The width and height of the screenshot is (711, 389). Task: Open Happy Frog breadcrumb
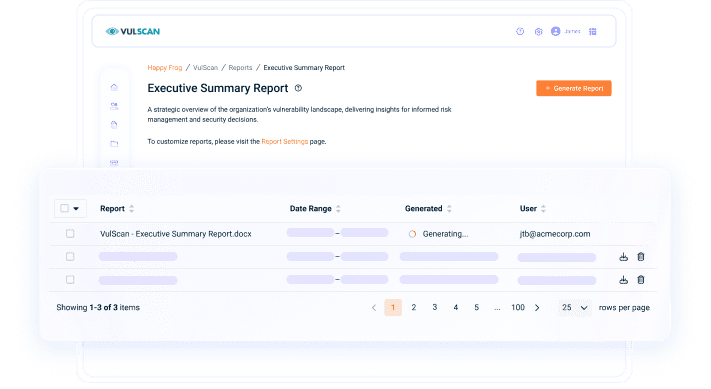coord(165,68)
